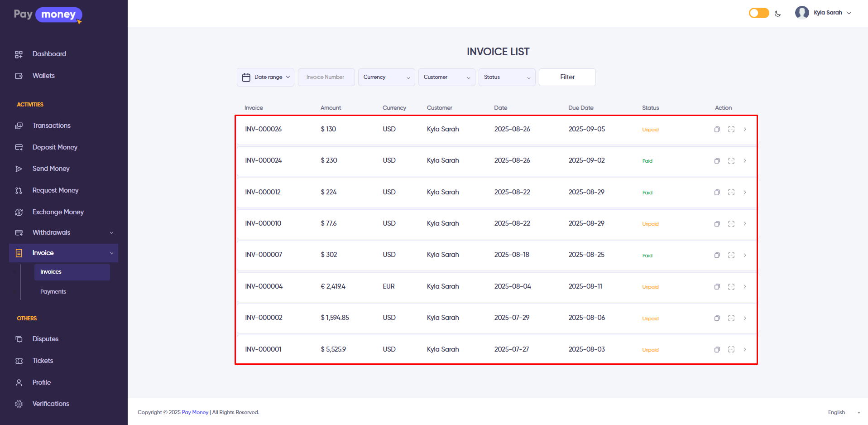868x425 pixels.
Task: Open the Status filter dropdown
Action: 507,77
